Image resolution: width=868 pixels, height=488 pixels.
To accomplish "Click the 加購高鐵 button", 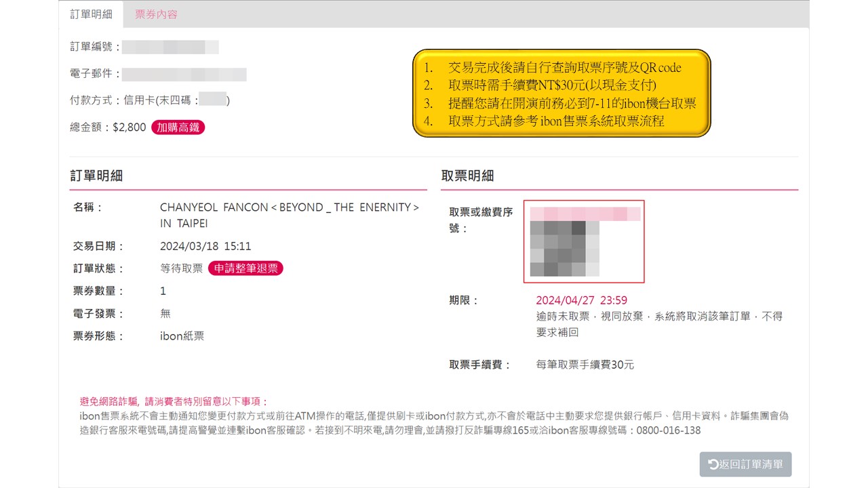I will pyautogui.click(x=178, y=127).
